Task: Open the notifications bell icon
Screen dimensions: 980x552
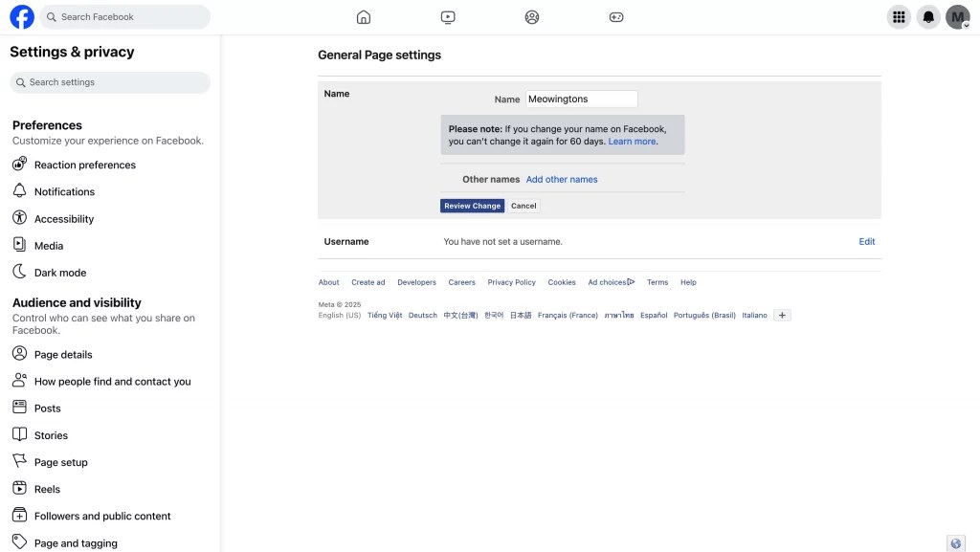Action: pos(928,17)
